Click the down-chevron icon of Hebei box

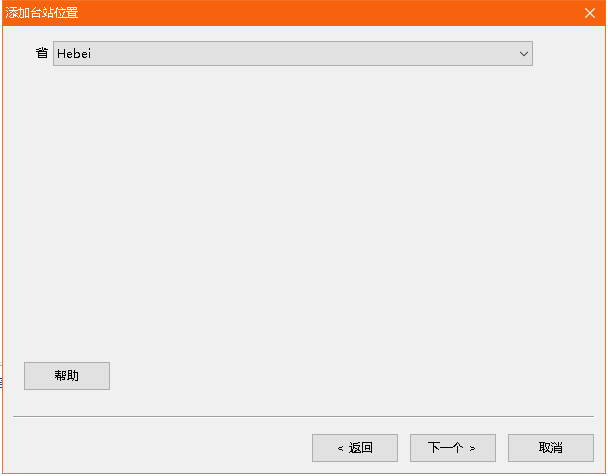(524, 54)
